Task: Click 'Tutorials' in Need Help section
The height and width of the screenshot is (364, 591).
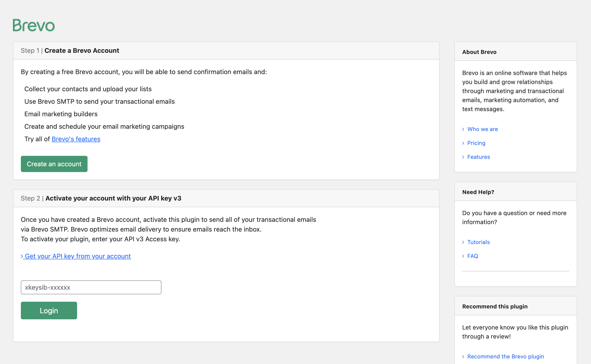Action: [478, 242]
